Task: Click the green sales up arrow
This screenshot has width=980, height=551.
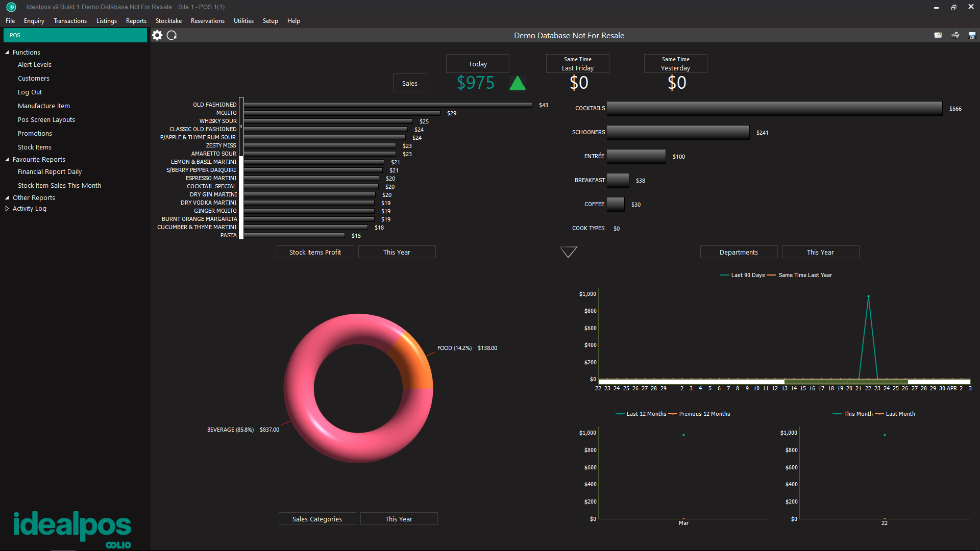Action: coord(517,83)
